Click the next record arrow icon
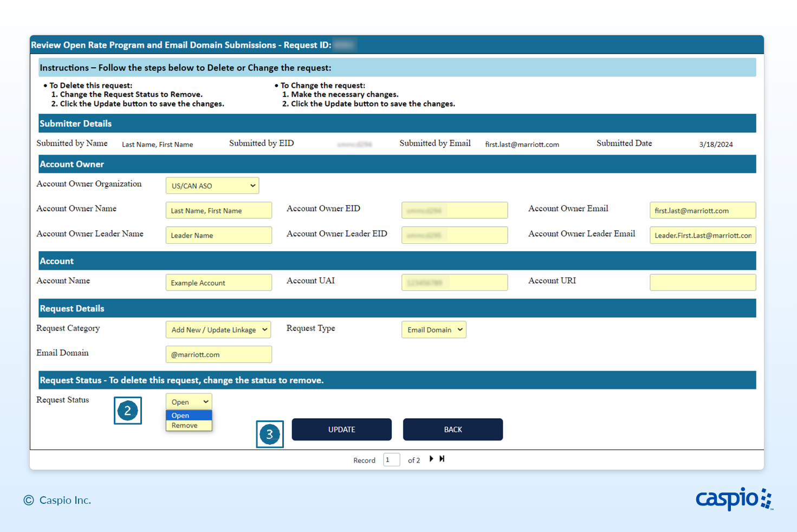 431,459
